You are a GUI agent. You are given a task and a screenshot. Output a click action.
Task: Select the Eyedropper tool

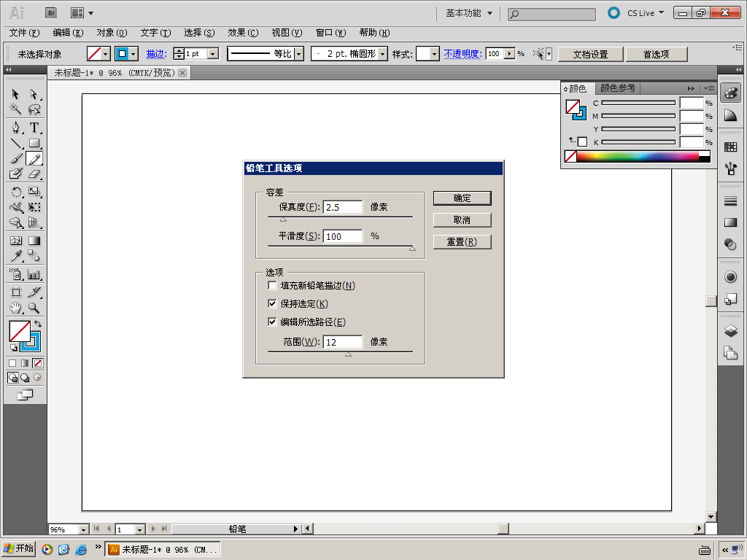(15, 256)
